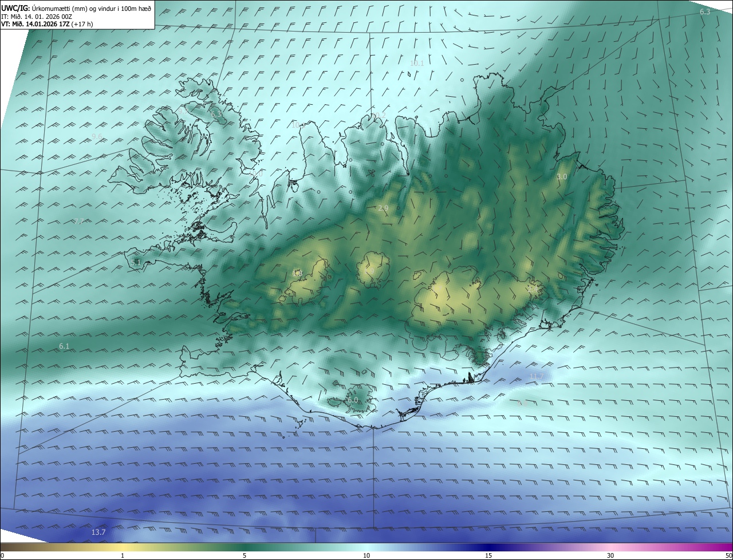Click the 50 tick on the color scale
The width and height of the screenshot is (733, 560).
point(728,556)
